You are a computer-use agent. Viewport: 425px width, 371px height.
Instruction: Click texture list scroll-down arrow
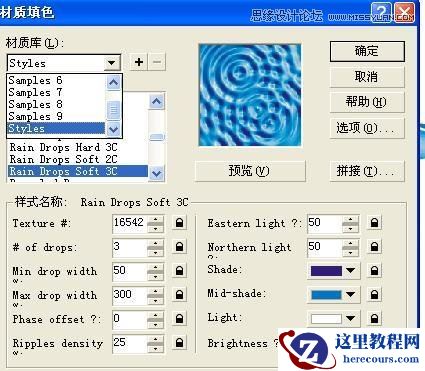[x=157, y=173]
